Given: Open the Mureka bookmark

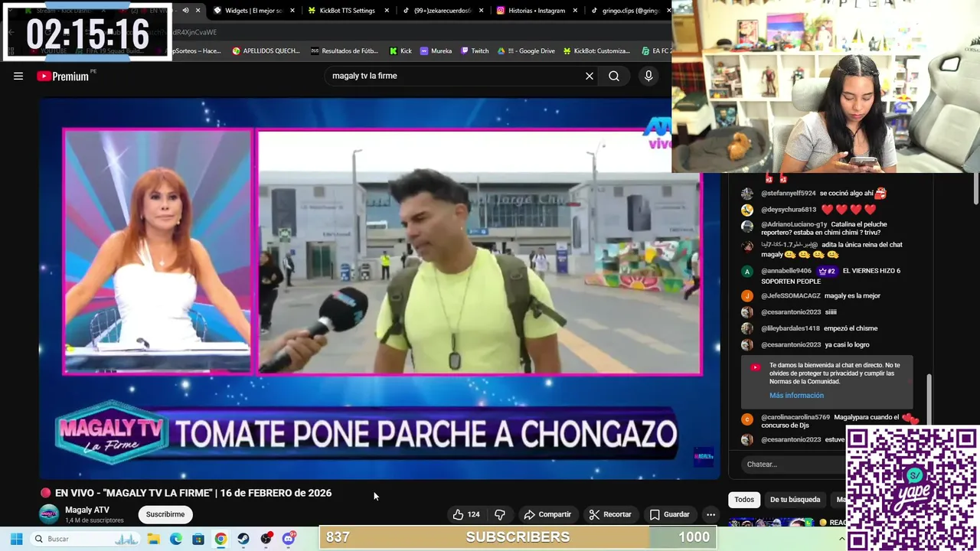Looking at the screenshot, I should (436, 51).
